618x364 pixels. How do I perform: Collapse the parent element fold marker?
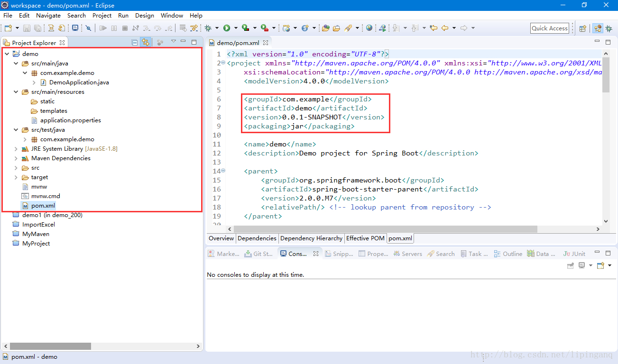[223, 171]
